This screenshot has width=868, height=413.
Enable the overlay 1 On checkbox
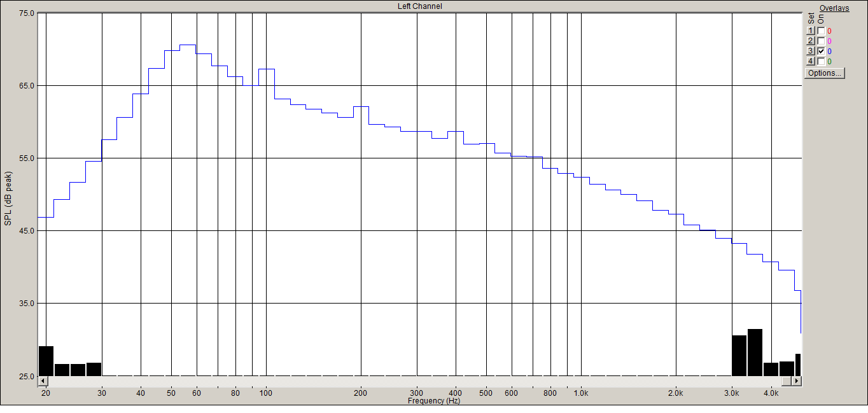point(821,31)
